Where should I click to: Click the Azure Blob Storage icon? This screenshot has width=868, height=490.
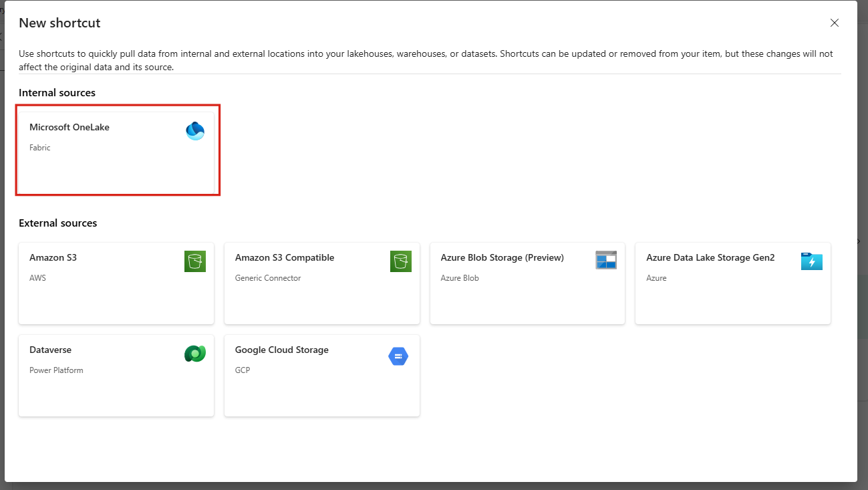coord(606,261)
